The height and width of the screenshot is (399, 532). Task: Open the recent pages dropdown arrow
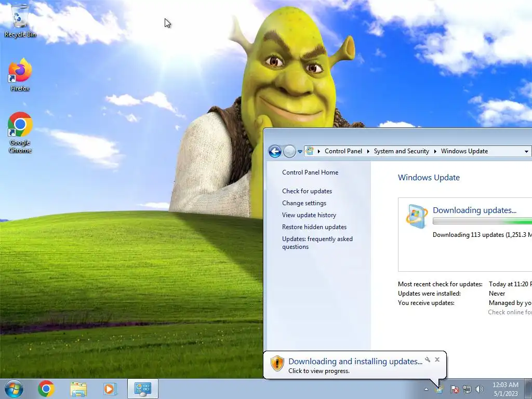point(300,152)
